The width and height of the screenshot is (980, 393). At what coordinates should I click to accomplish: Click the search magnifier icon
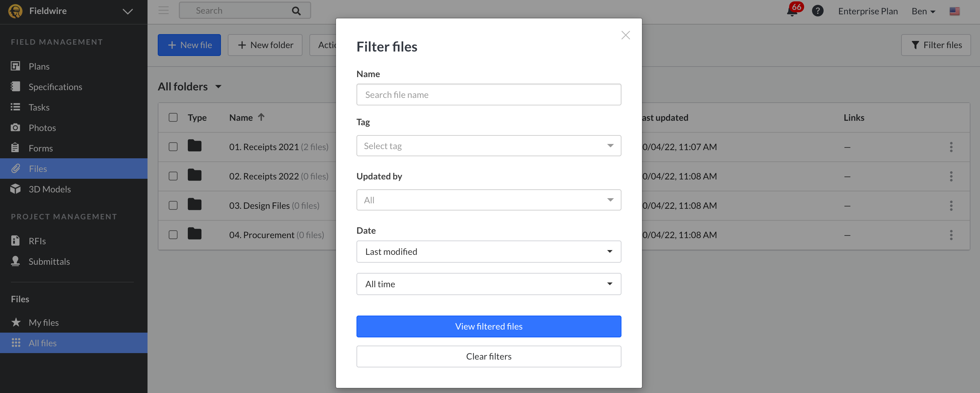[x=296, y=11]
